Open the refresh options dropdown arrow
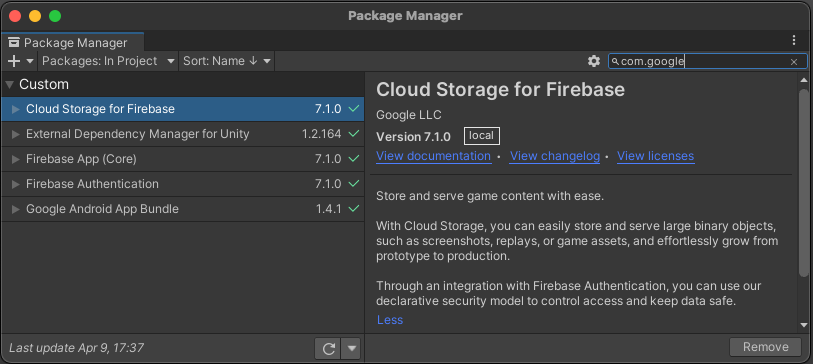Screen dimensions: 813x364 (x=352, y=348)
